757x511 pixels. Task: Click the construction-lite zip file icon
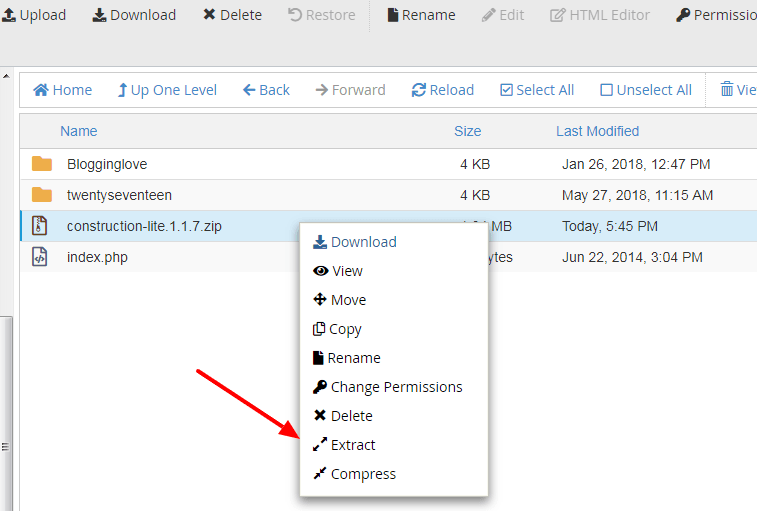(x=40, y=226)
